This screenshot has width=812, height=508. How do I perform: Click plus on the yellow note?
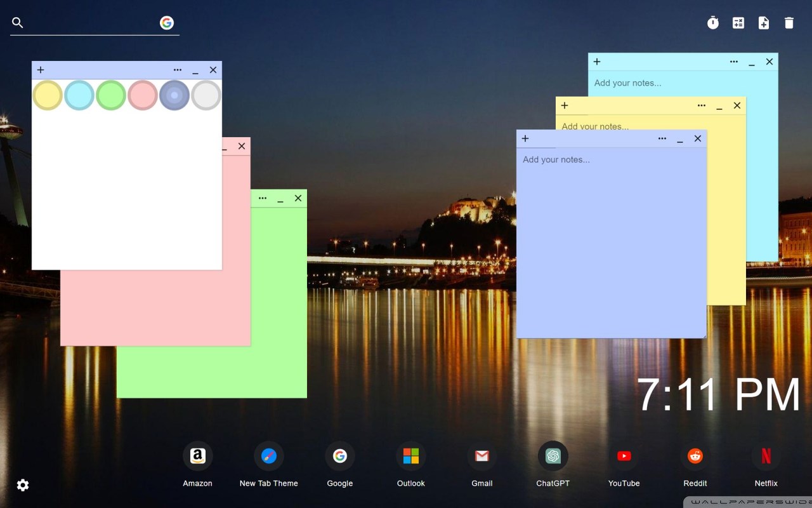(565, 105)
